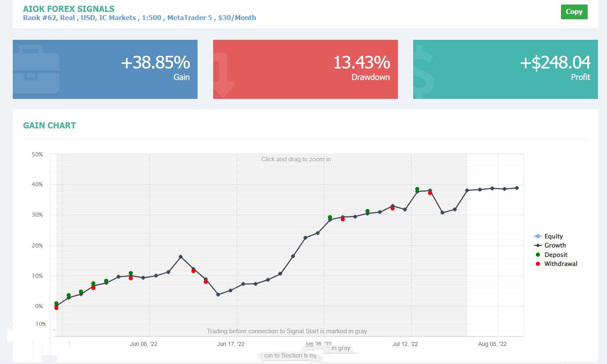The height and width of the screenshot is (364, 607).
Task: Click the Aug 05, '22 axis label
Action: (492, 344)
